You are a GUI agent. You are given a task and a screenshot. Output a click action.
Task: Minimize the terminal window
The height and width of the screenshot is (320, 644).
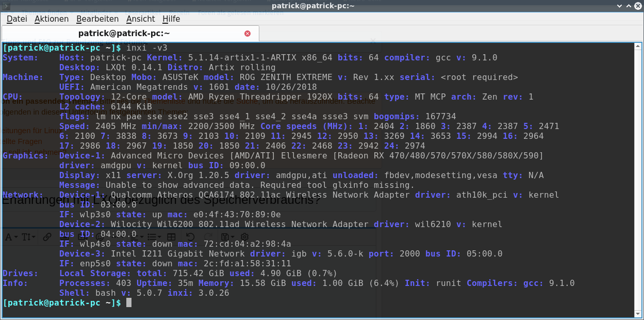click(619, 5)
